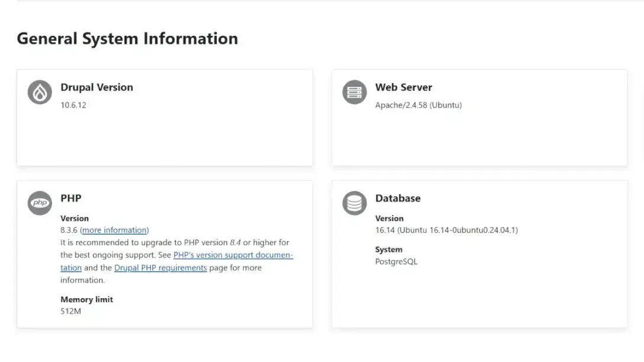
Task: Click the Web Server card title
Action: coord(404,87)
